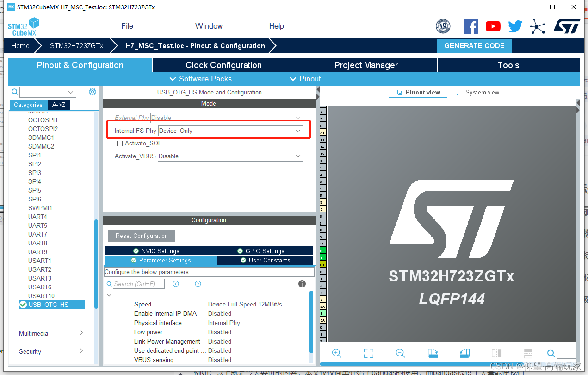588x375 pixels.
Task: Open the category settings gear icon
Action: [93, 92]
